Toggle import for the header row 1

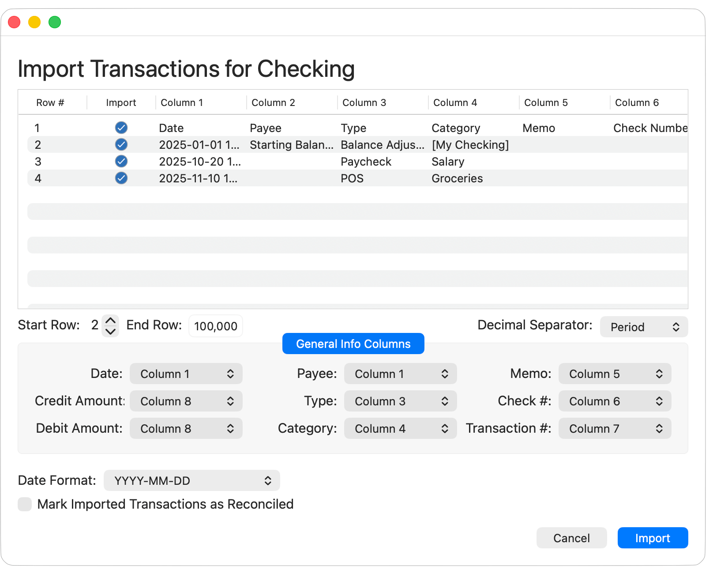click(121, 128)
